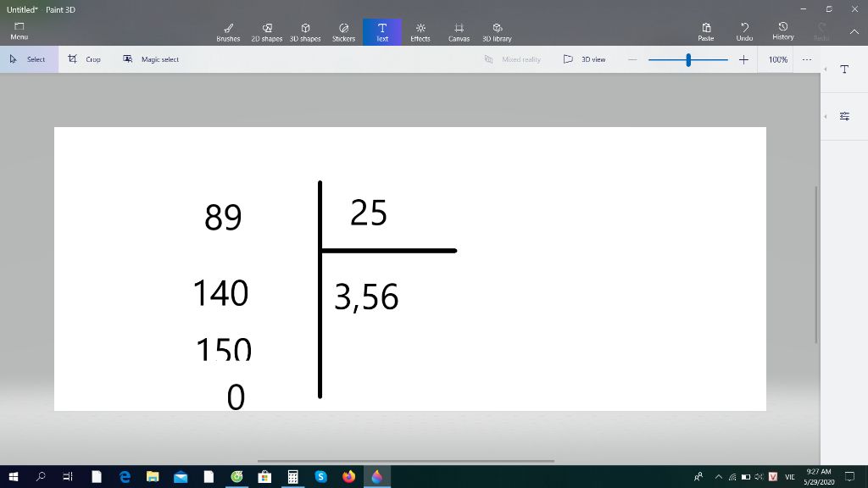Open Microsoft Store from taskbar
This screenshot has width=868, height=488.
[264, 476]
